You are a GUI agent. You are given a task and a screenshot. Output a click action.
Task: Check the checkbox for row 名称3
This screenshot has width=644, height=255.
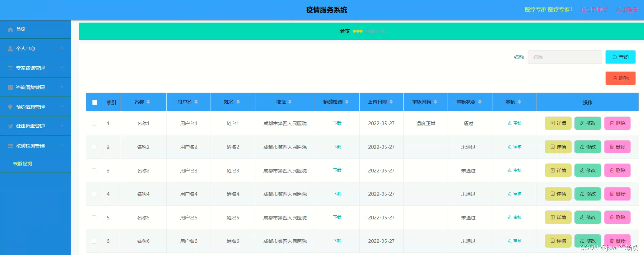(x=94, y=171)
